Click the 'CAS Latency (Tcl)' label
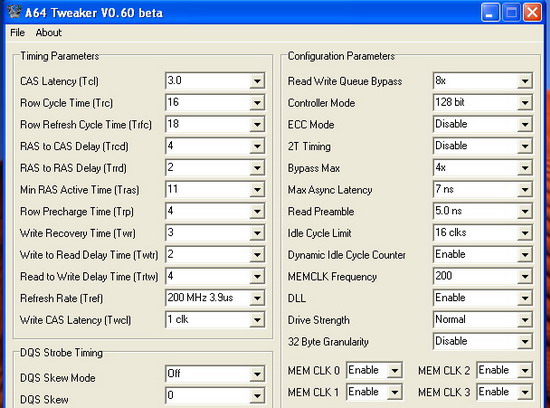 tap(59, 81)
